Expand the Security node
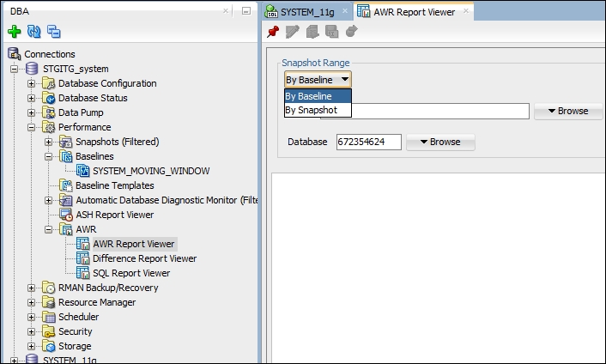The image size is (606, 364). click(31, 331)
